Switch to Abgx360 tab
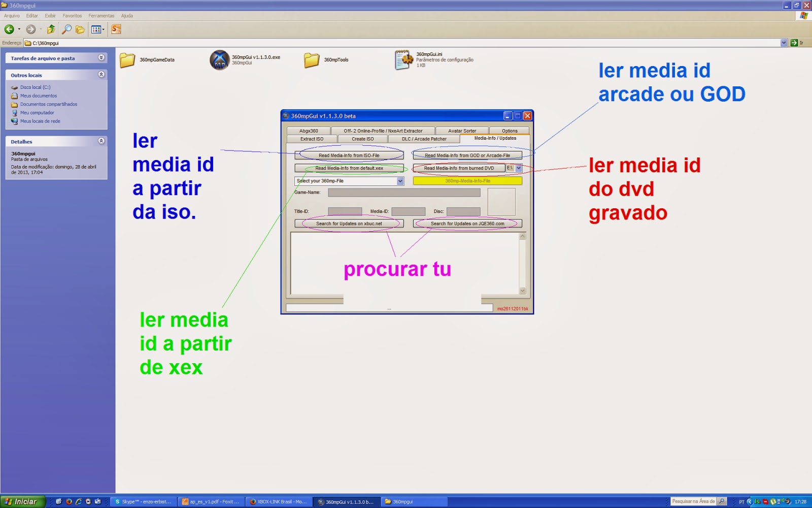Viewport: 812px width, 508px height. pyautogui.click(x=309, y=131)
